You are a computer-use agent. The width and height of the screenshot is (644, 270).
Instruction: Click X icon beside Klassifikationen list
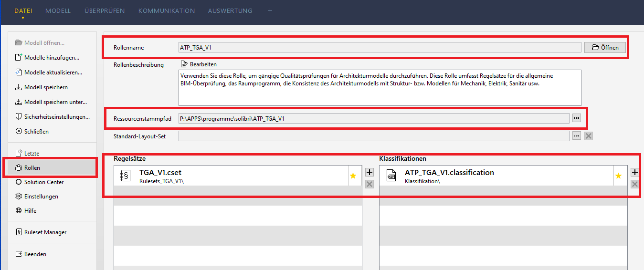coord(634,184)
